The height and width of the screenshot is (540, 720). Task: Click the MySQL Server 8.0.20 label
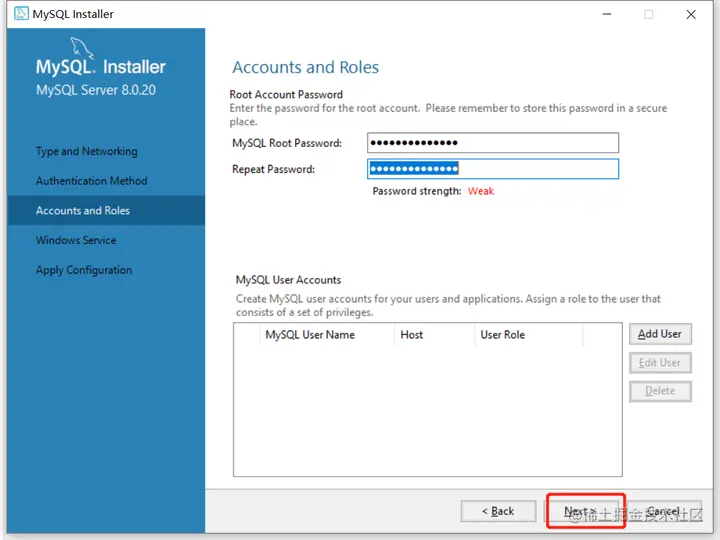[x=96, y=90]
